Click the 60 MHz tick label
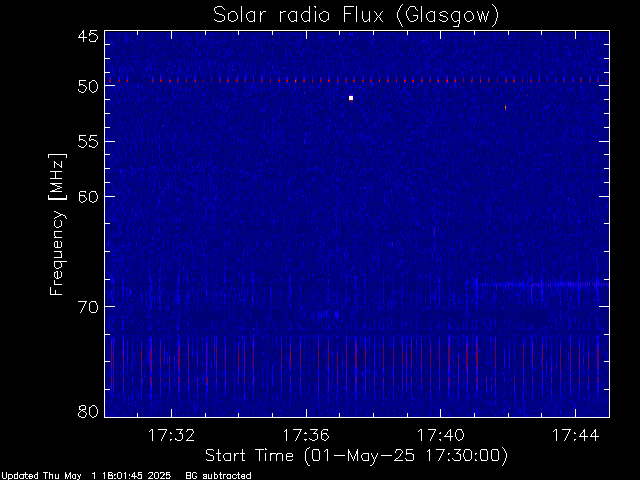The width and height of the screenshot is (640, 480). (88, 197)
